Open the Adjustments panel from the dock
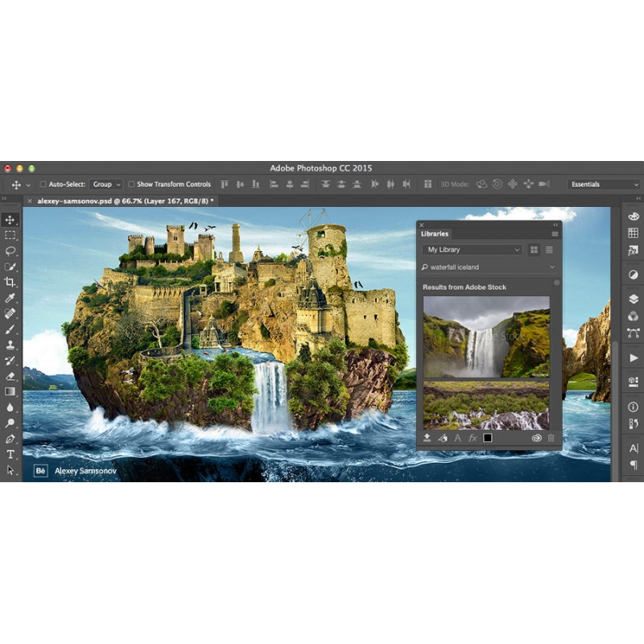 coord(634,275)
